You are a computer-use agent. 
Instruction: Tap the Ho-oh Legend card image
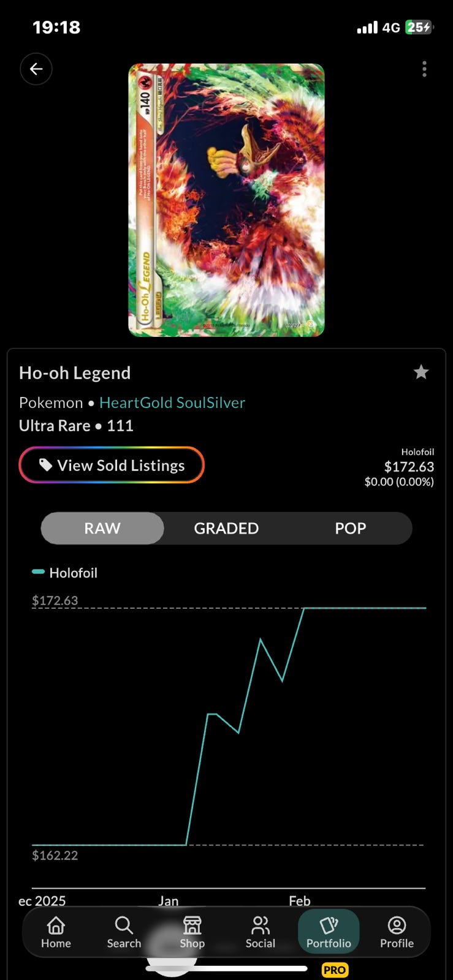(226, 200)
